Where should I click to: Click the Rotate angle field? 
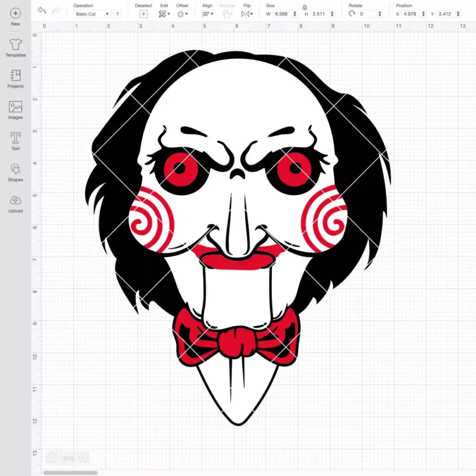[368, 14]
